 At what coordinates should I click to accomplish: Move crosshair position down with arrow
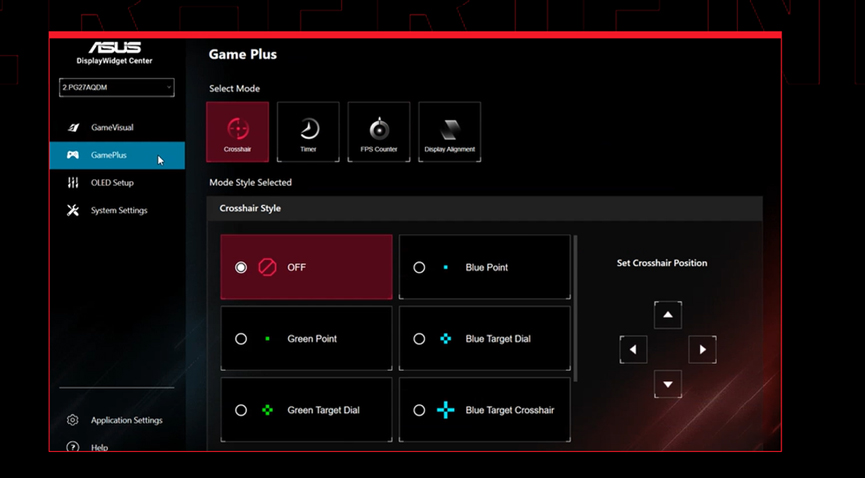[668, 384]
